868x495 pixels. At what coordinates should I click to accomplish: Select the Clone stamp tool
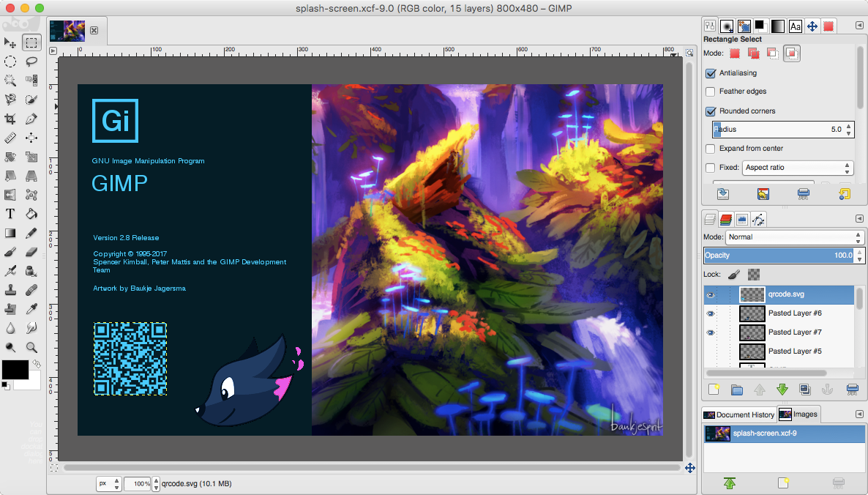pos(10,290)
